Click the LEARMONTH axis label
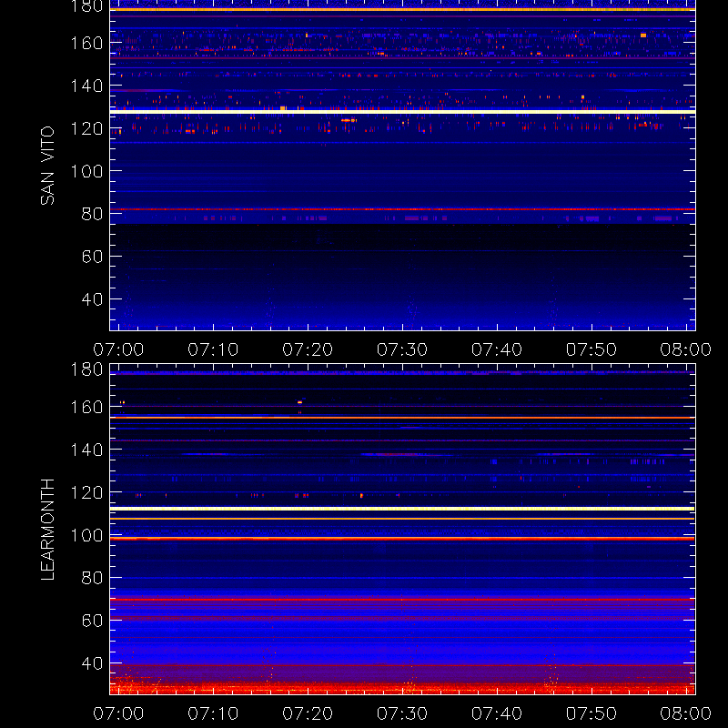Screen dimensions: 728x728 pyautogui.click(x=47, y=530)
